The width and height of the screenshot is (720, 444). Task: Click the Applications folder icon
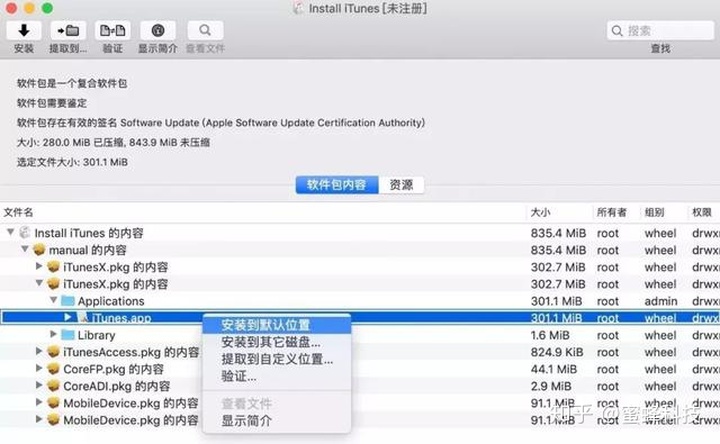tap(68, 301)
